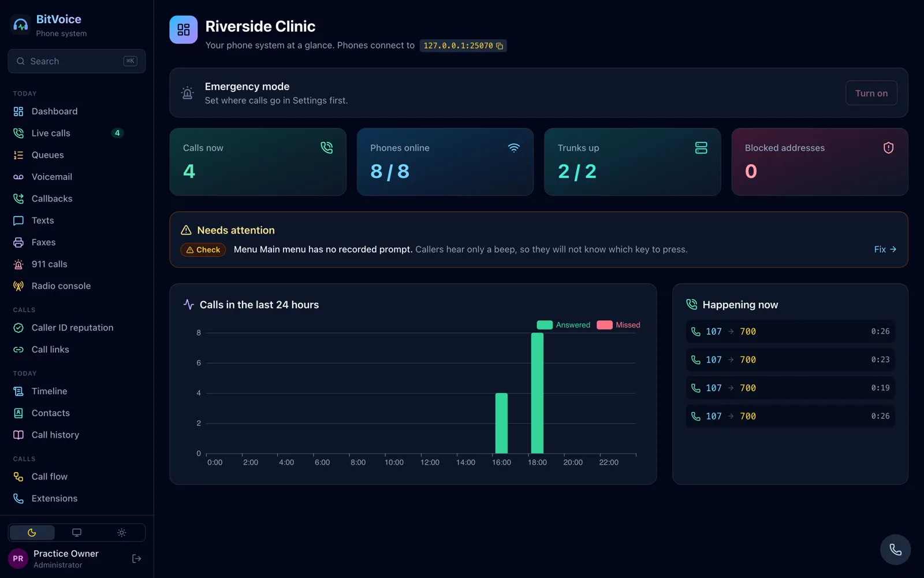Focus the sidebar Search field
The image size is (924, 578).
[x=77, y=61]
